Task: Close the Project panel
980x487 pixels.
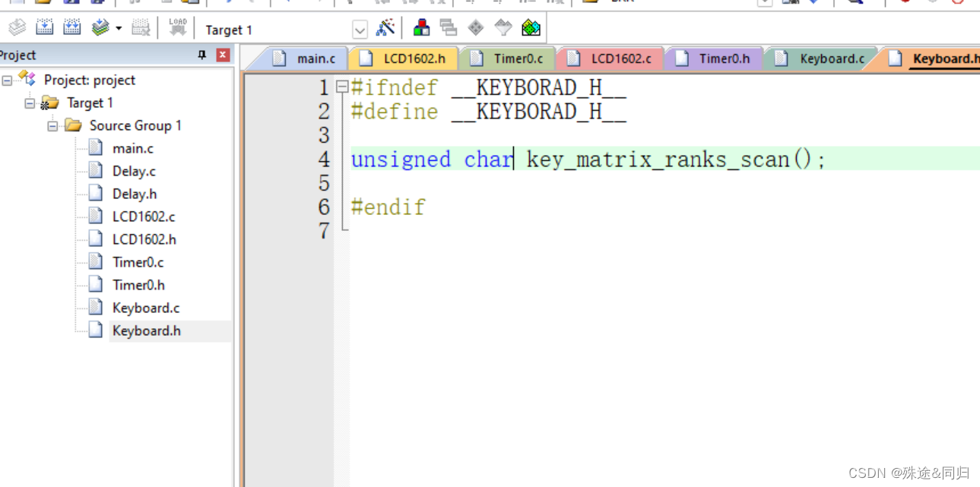Action: pyautogui.click(x=221, y=55)
